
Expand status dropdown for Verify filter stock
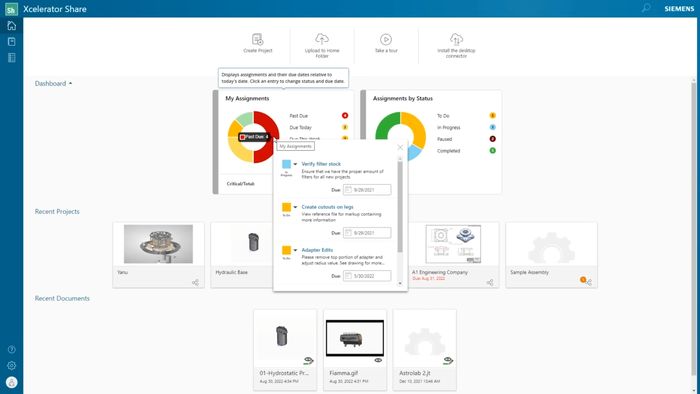coord(295,164)
